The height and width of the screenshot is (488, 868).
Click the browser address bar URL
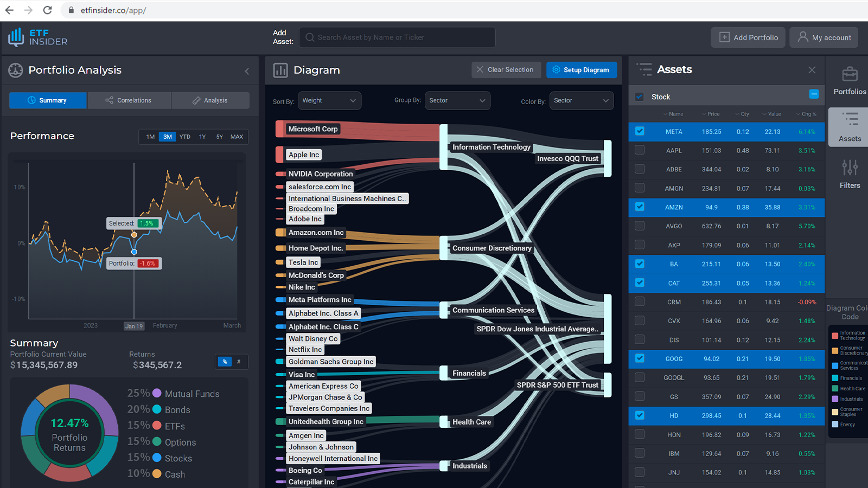point(113,10)
